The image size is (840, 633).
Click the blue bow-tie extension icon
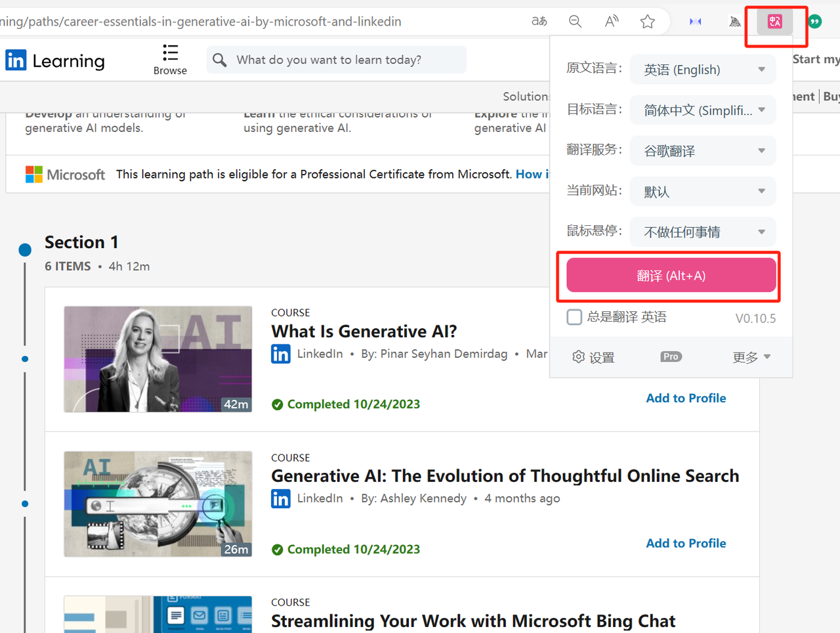[x=696, y=22]
